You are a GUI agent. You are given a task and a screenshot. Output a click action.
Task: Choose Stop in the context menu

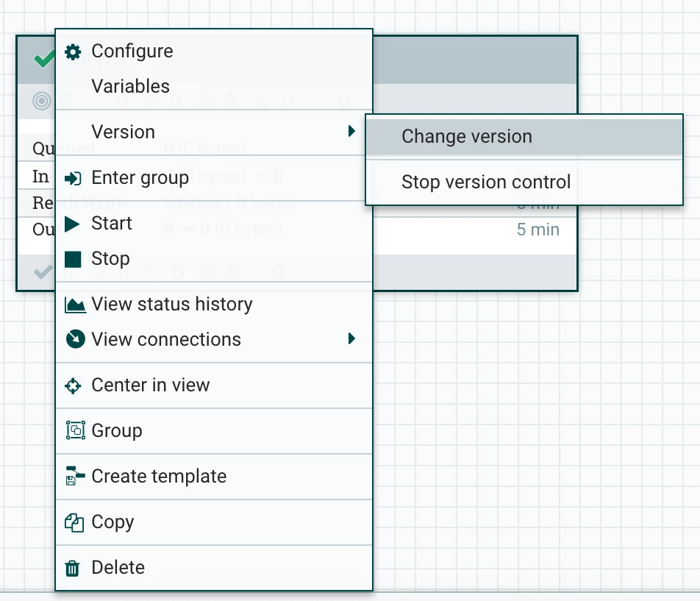coord(214,258)
